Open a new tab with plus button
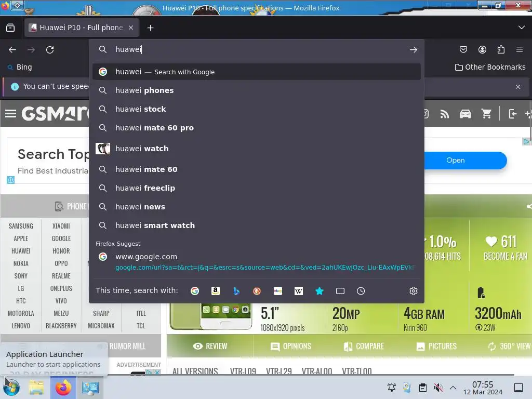Viewport: 532px width, 399px height. click(150, 28)
